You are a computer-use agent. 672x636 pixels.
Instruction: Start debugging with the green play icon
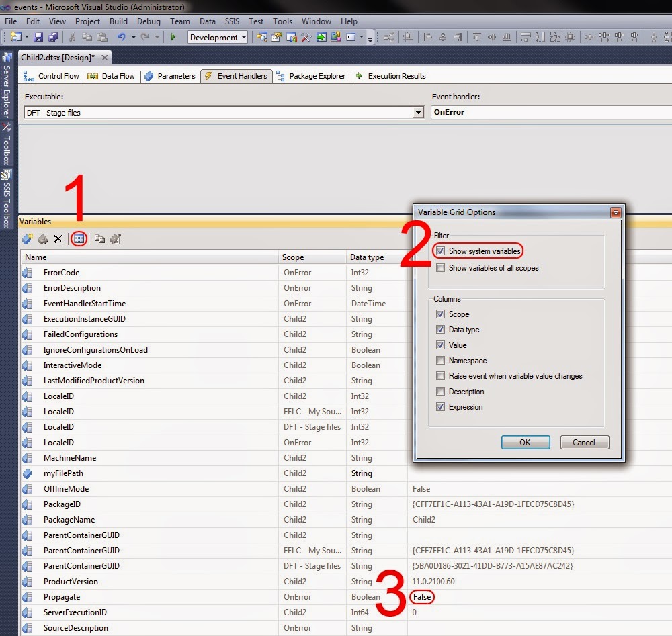pyautogui.click(x=173, y=37)
